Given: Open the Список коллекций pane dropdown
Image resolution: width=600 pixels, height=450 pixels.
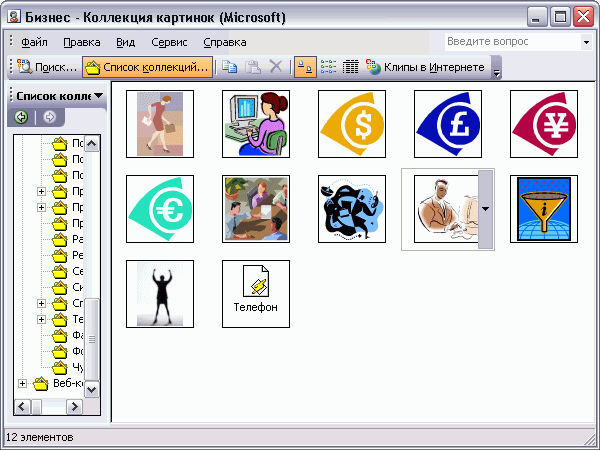Looking at the screenshot, I should (98, 96).
